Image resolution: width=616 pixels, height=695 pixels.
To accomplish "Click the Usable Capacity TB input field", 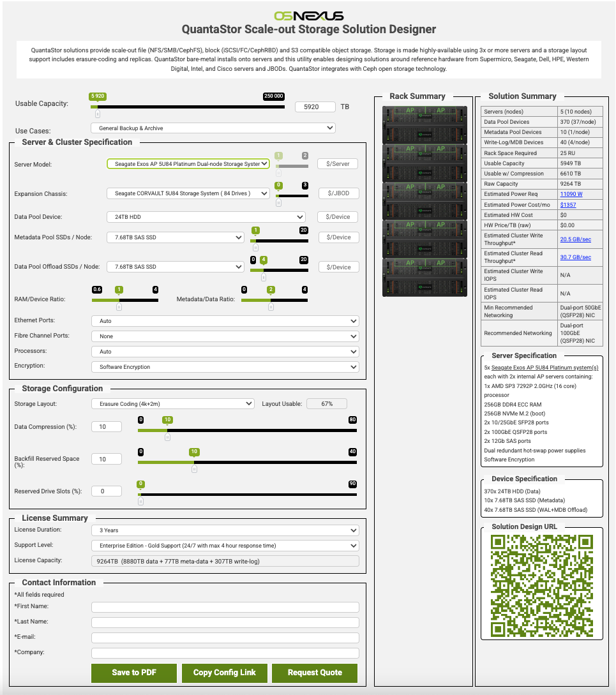I will [315, 107].
